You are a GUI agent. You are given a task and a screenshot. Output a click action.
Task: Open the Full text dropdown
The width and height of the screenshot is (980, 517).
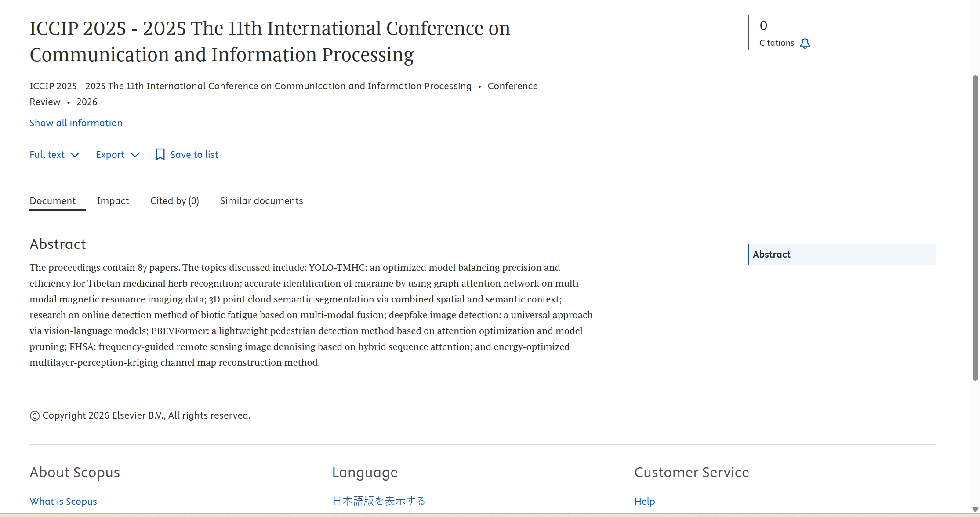47,155
